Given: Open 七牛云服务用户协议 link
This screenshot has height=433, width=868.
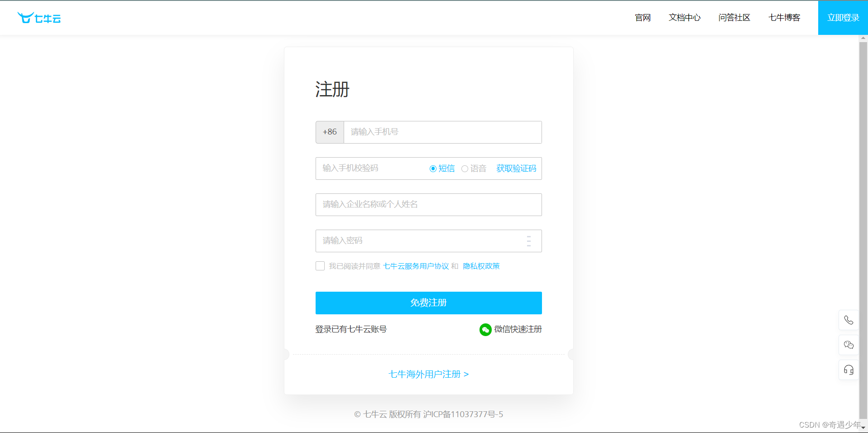Looking at the screenshot, I should pyautogui.click(x=416, y=266).
